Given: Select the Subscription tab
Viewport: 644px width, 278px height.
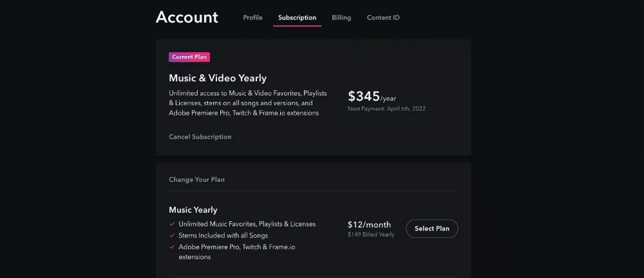Looking at the screenshot, I should coord(297,17).
